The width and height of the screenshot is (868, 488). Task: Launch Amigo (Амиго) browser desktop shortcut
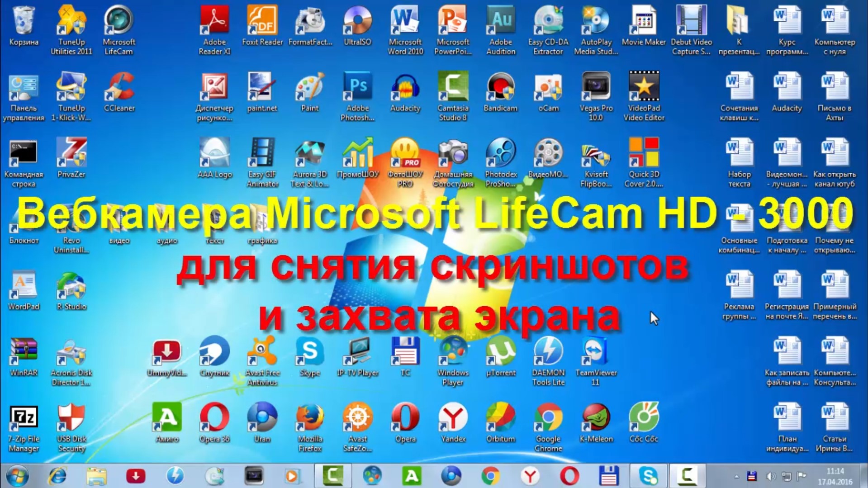[x=167, y=423]
